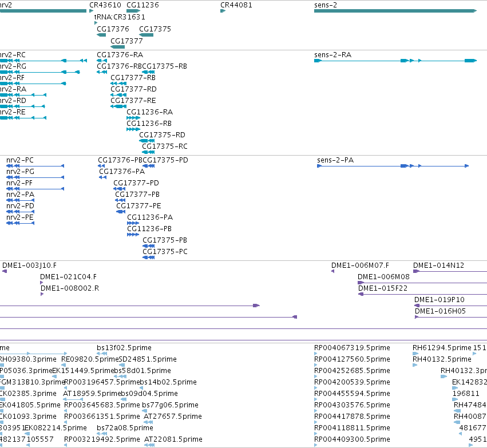The height and width of the screenshot is (448, 487).
Task: Click the DME1-021C04.F clone label
Action: pos(68,277)
